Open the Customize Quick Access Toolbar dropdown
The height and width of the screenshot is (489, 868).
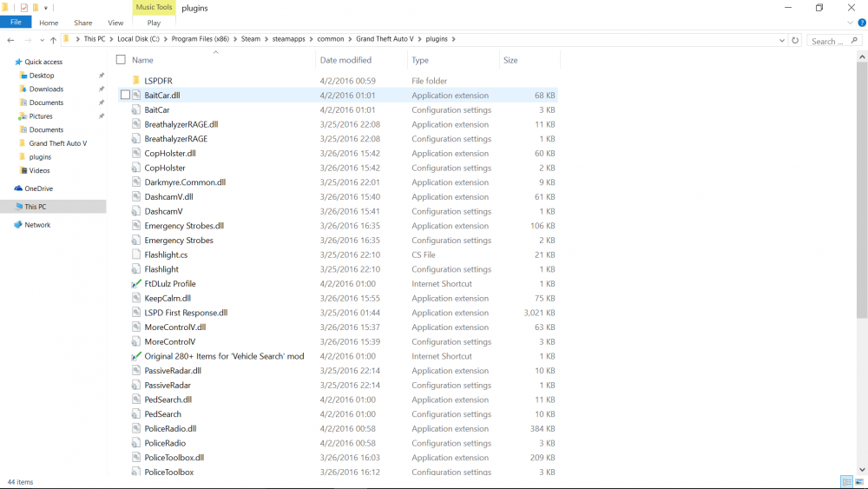[46, 8]
